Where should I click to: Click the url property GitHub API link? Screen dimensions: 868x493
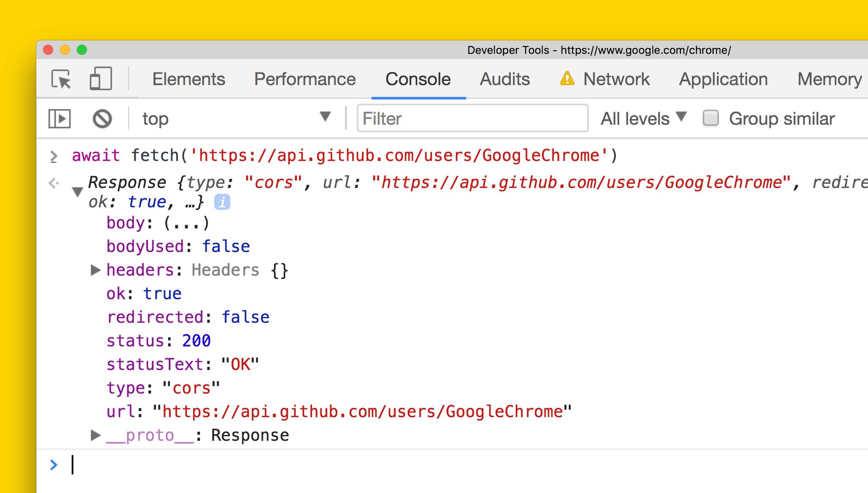click(362, 412)
